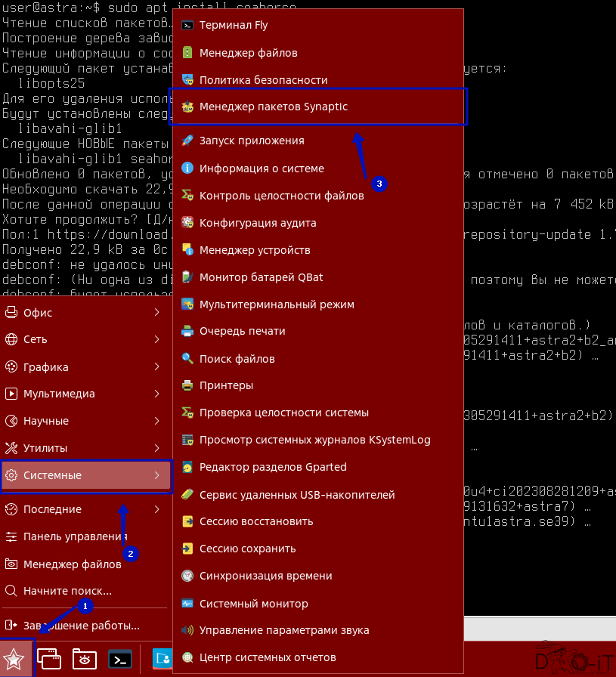Expand the Офис submenu arrow

coord(156,312)
